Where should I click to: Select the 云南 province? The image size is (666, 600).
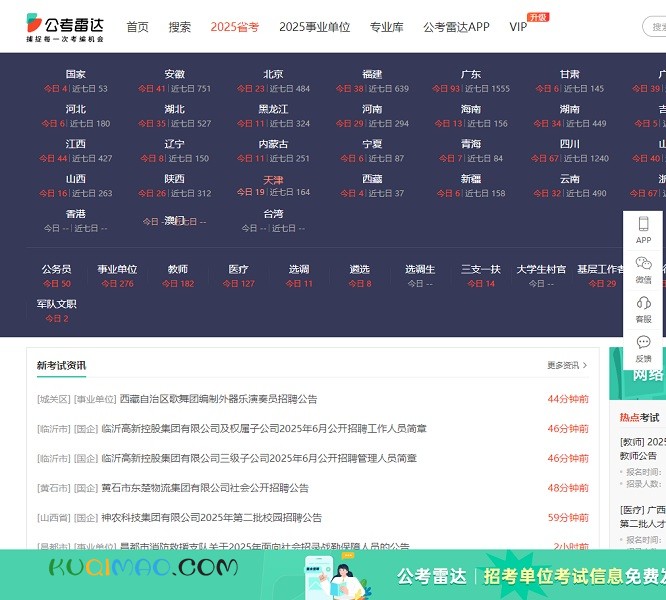click(570, 179)
